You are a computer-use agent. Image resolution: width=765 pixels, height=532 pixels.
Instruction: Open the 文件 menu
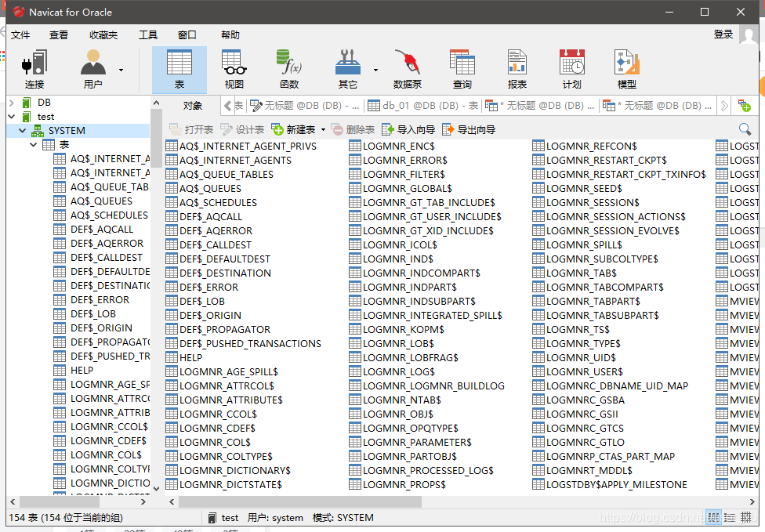20,35
